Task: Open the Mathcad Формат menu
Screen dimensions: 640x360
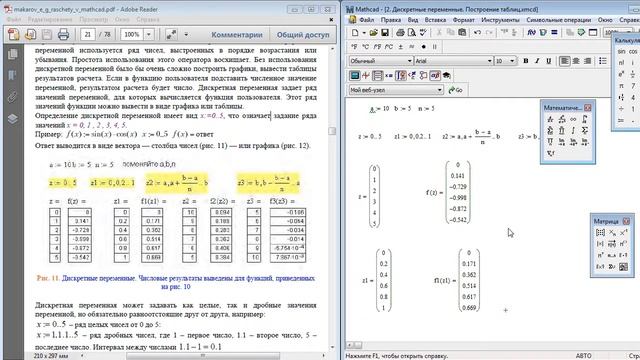Action: [x=463, y=20]
